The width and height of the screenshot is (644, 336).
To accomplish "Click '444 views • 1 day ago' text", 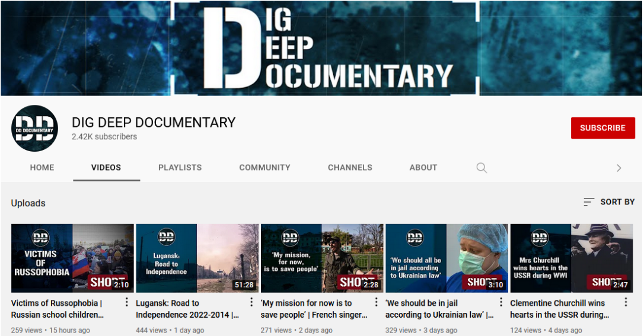I will (x=170, y=330).
